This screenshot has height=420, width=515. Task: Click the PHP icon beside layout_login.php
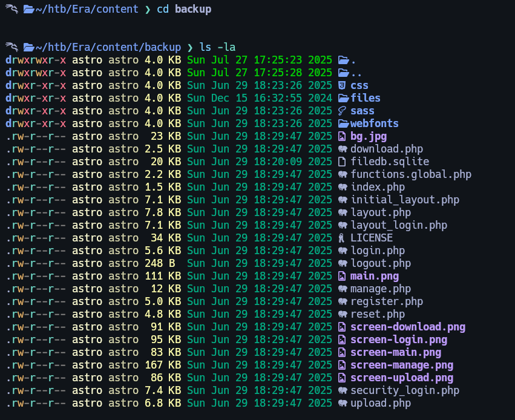(x=343, y=226)
